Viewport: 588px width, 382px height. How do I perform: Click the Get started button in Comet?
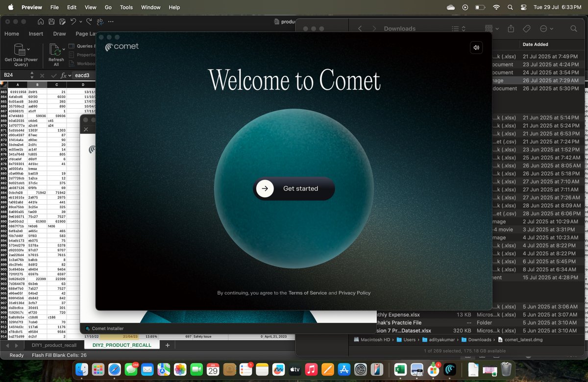click(x=294, y=189)
